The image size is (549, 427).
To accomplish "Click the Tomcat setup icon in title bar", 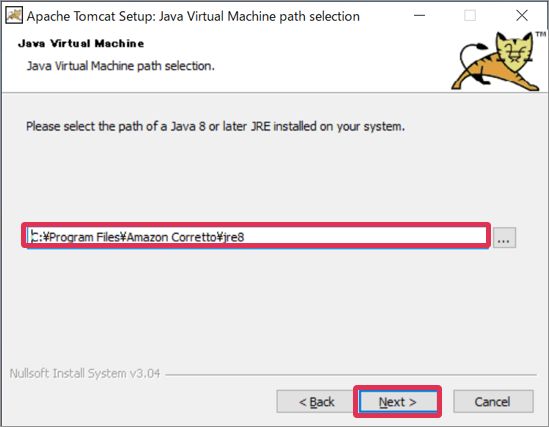I will coord(14,16).
